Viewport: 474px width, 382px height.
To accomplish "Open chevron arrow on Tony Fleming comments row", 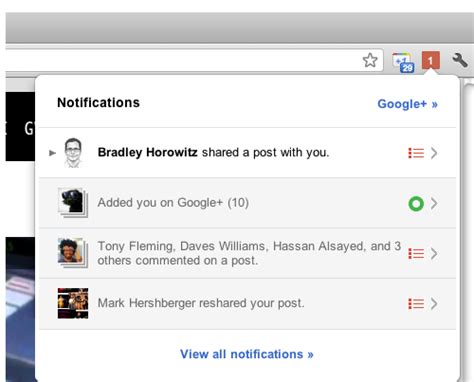I will pos(434,254).
